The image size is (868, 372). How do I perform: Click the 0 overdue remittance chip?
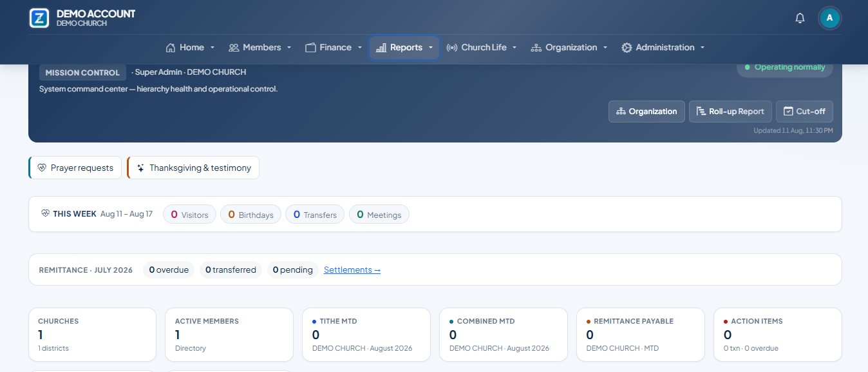pyautogui.click(x=169, y=269)
